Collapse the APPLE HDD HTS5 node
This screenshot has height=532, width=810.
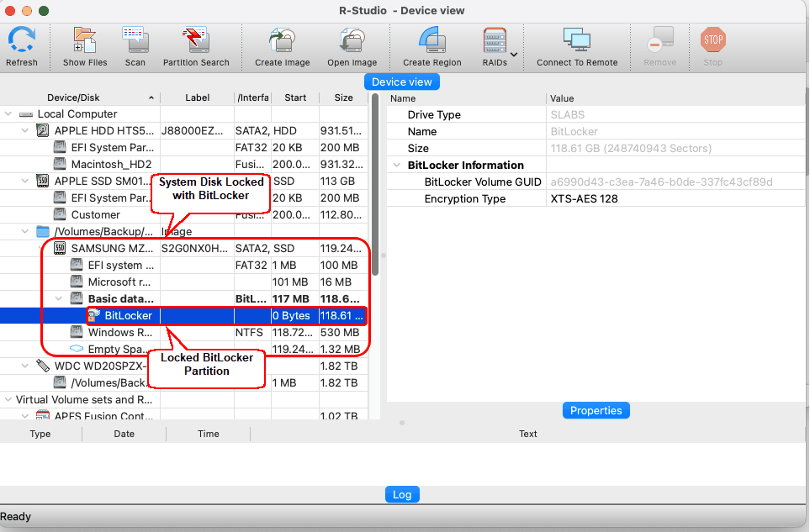(x=24, y=131)
